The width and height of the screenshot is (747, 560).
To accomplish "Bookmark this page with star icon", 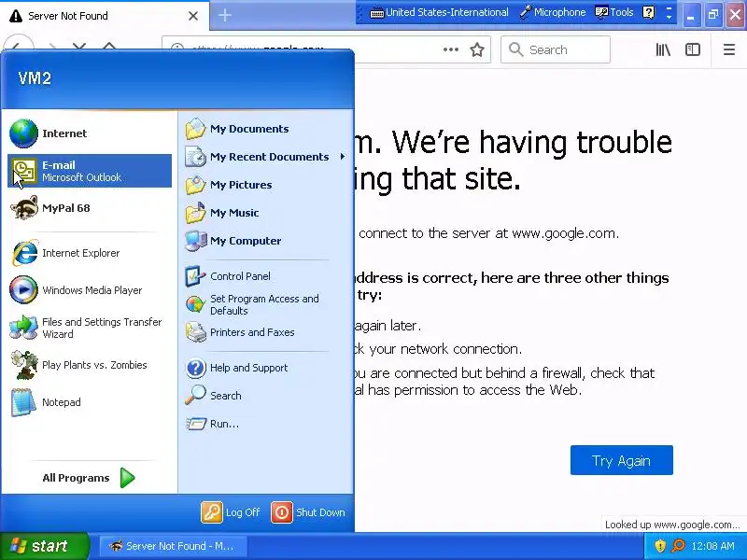I will click(x=477, y=49).
